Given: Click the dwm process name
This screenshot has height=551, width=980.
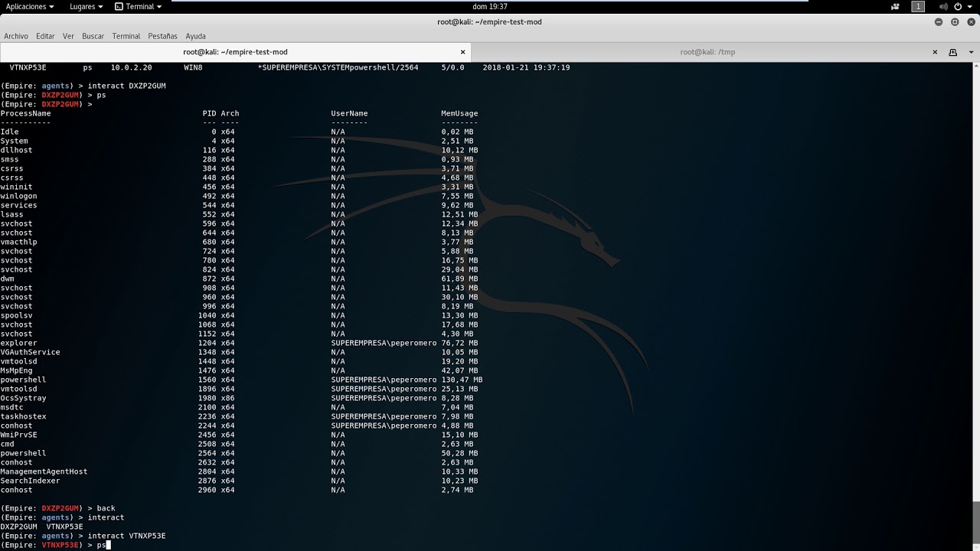Looking at the screenshot, I should (7, 279).
